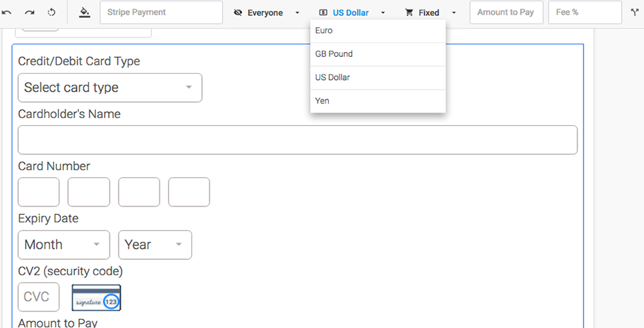This screenshot has height=328, width=644.
Task: Open the Year expiry dropdown
Action: [155, 245]
